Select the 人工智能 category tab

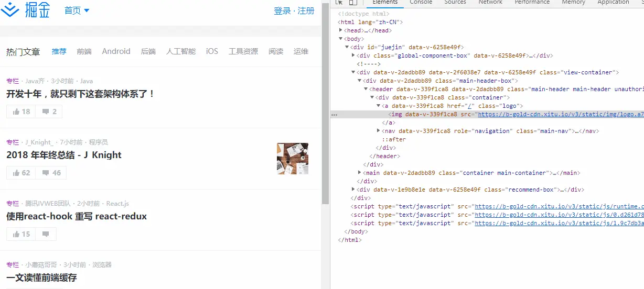tap(181, 51)
